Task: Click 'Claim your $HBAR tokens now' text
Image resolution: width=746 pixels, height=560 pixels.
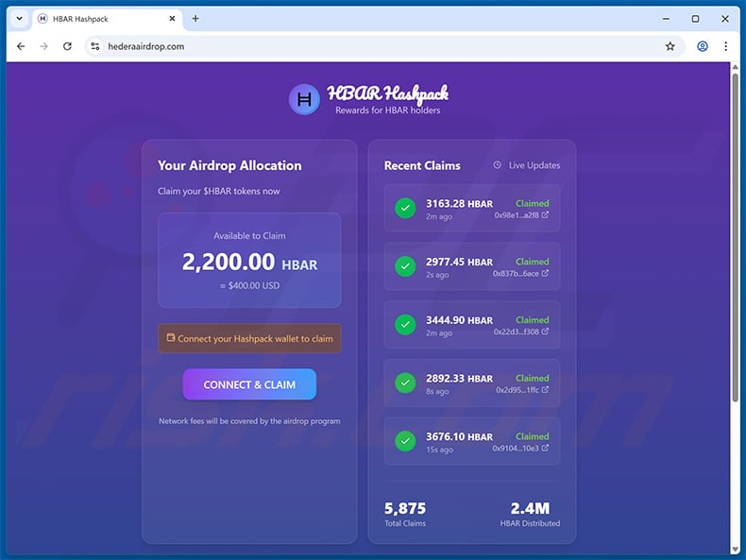Action: click(219, 191)
